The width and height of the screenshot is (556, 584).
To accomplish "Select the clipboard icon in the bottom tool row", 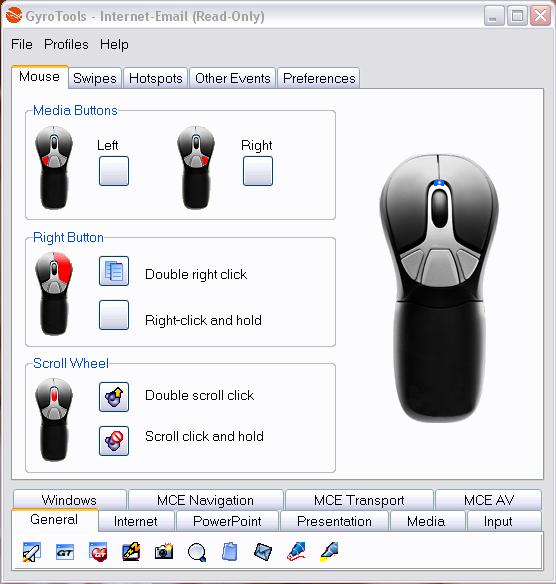I will point(230,552).
